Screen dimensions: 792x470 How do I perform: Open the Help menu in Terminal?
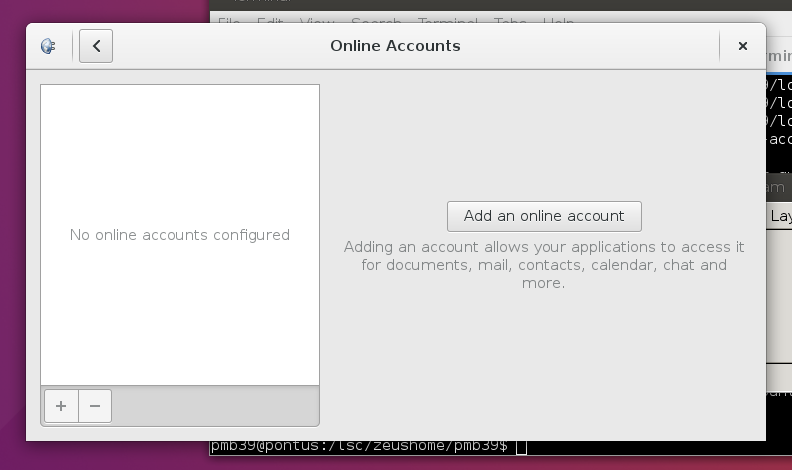click(x=558, y=21)
